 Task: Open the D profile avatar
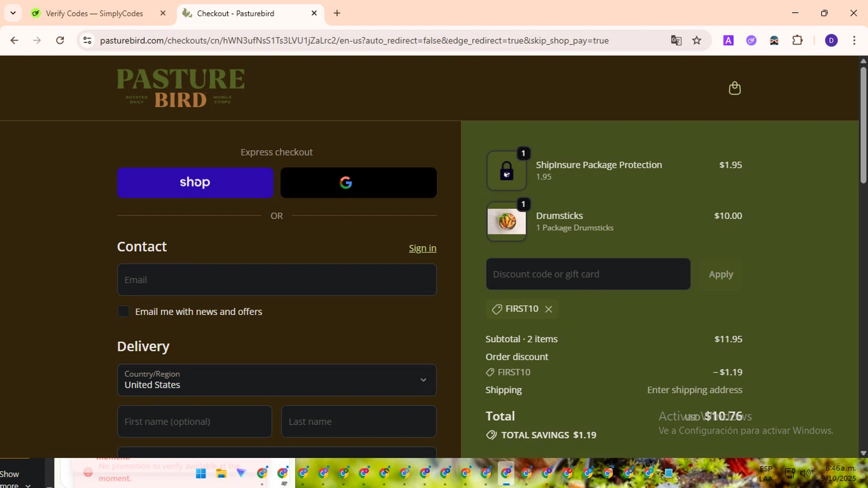[831, 41]
